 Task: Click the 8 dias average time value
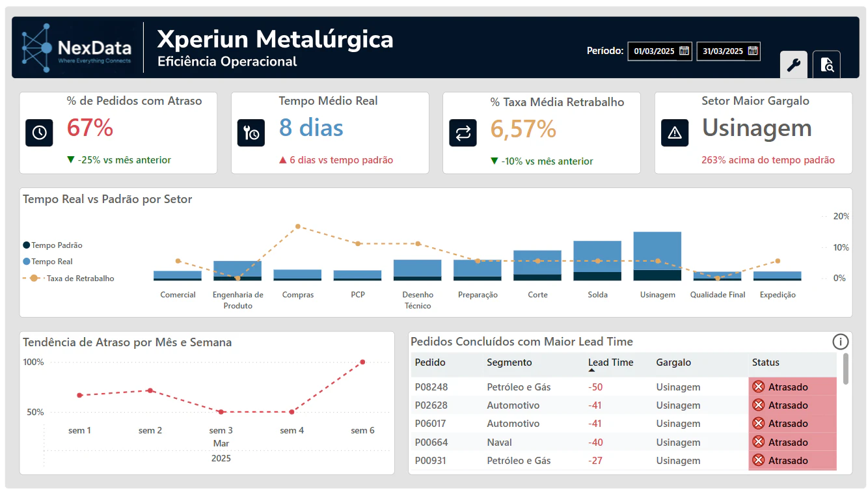tap(311, 128)
